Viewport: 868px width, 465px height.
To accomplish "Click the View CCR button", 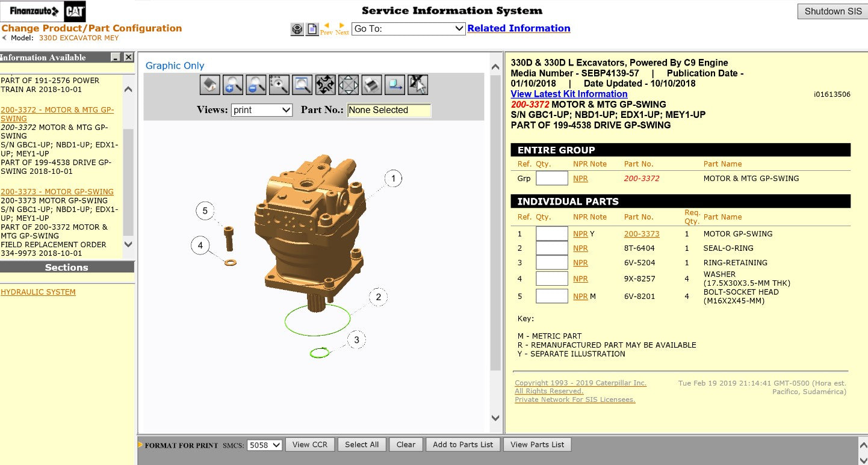I will (310, 445).
